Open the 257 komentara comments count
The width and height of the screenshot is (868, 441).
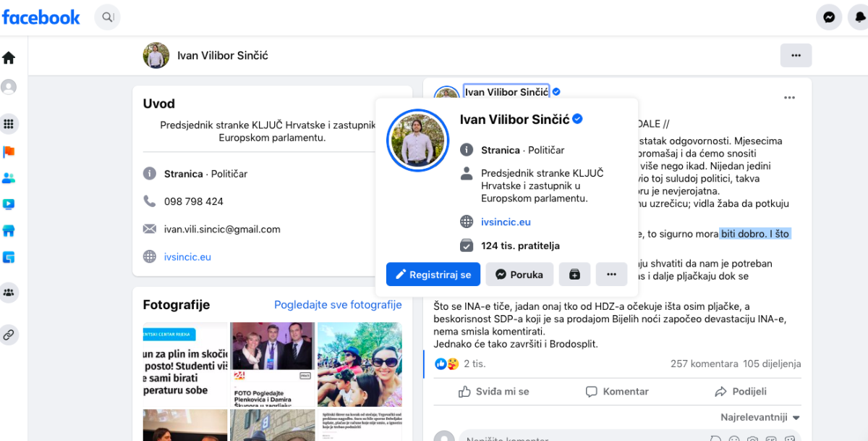tap(705, 364)
